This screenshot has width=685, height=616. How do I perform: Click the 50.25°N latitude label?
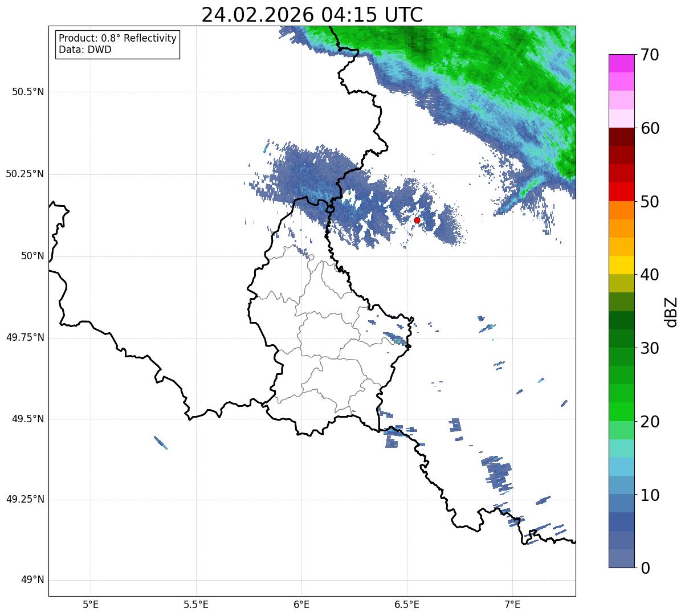point(25,174)
